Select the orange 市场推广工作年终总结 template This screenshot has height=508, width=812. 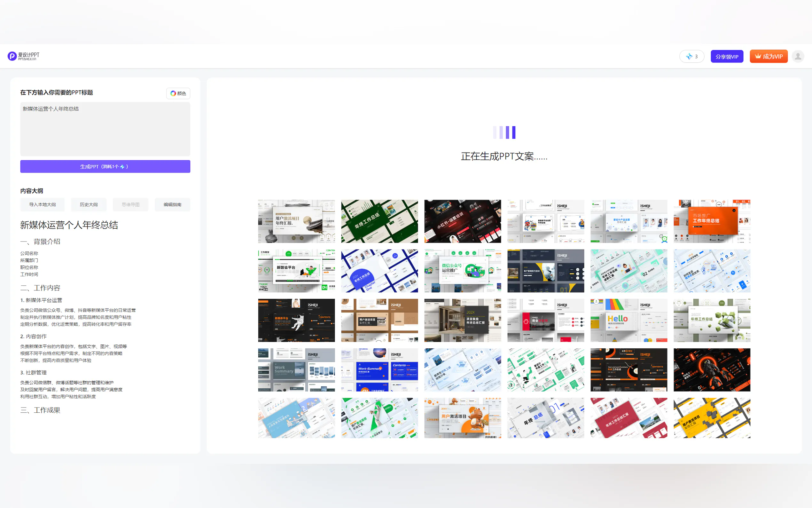click(x=712, y=221)
